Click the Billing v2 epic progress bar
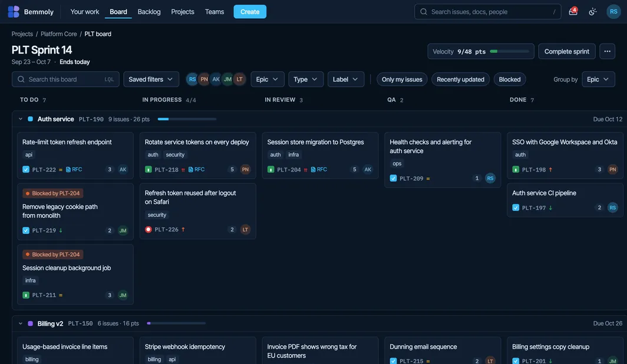Image resolution: width=627 pixels, height=364 pixels. 176,323
